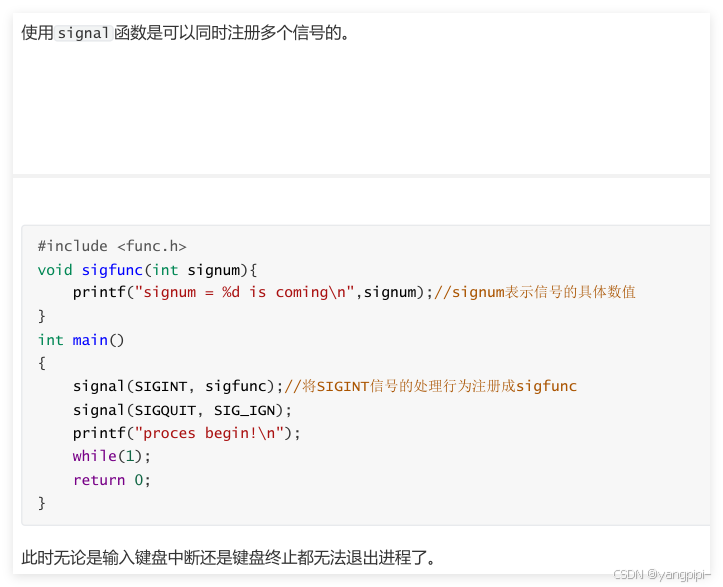
Task: Click the 'signal(SIGQUIT, SIG_IGN);' line
Action: 182,410
